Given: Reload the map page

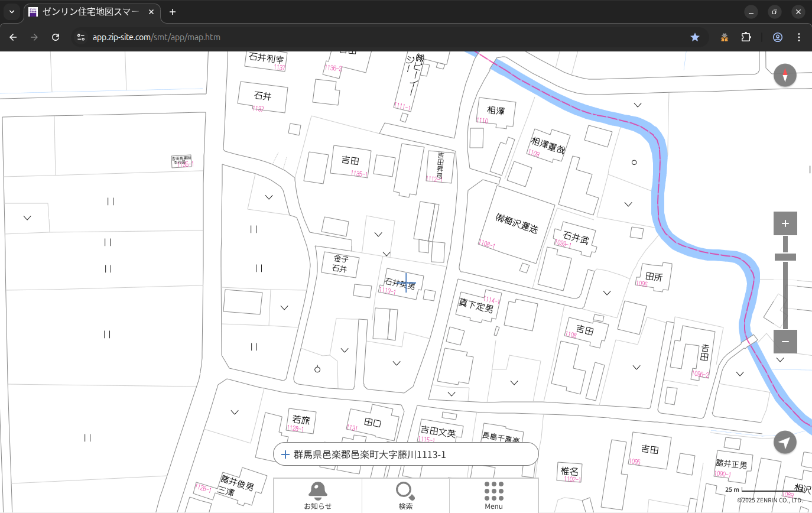Looking at the screenshot, I should [x=56, y=37].
